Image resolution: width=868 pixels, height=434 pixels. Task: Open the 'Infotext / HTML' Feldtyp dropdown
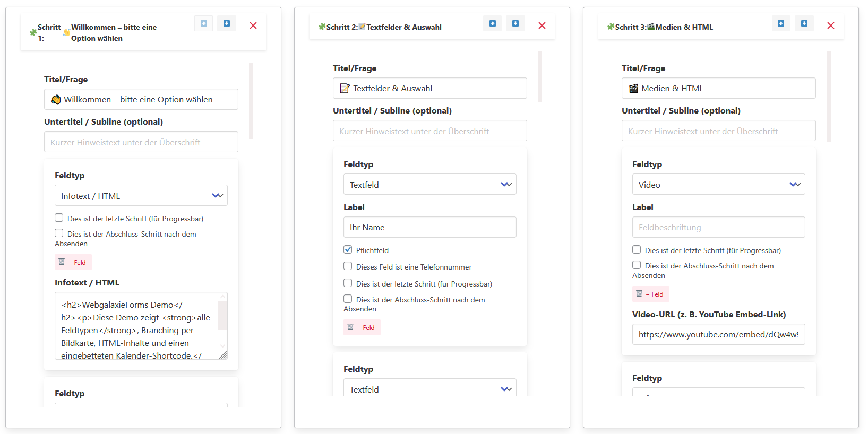click(x=141, y=196)
